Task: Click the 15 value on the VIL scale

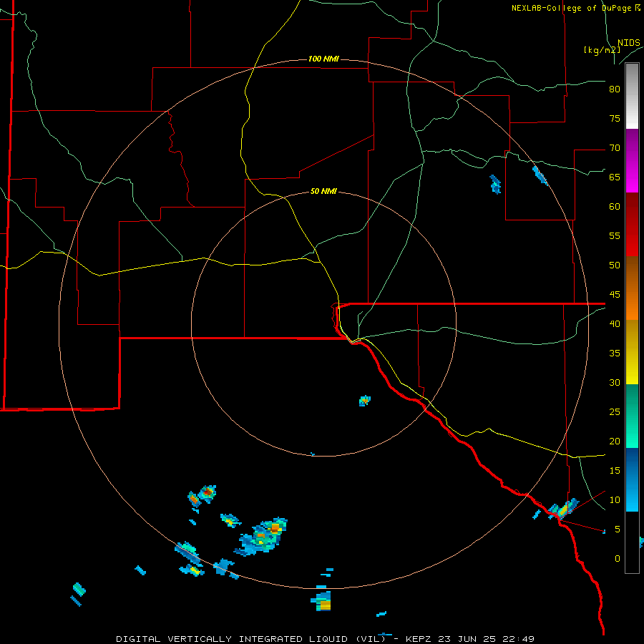Action: (x=615, y=470)
